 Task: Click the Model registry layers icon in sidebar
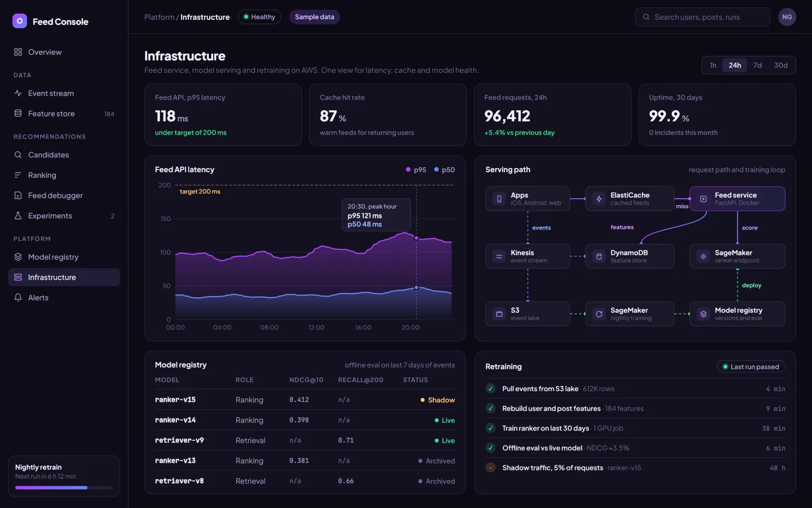pos(18,257)
